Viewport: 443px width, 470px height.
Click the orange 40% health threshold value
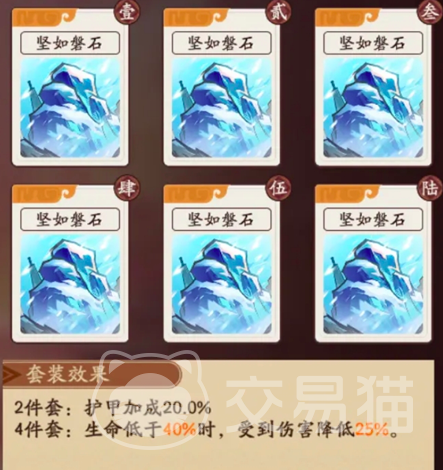click(x=179, y=430)
